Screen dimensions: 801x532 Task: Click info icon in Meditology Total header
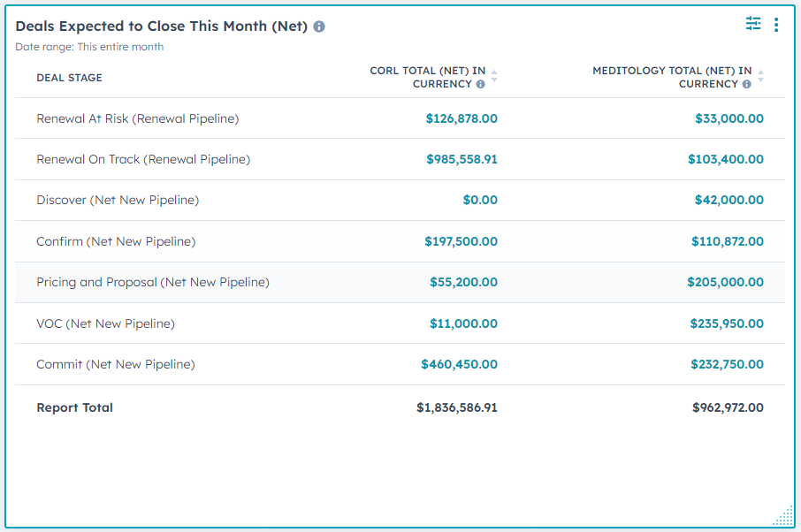tap(746, 85)
